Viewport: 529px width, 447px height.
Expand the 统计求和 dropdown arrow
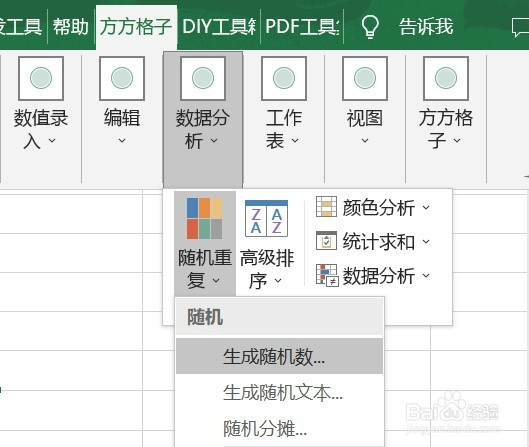[x=426, y=242]
